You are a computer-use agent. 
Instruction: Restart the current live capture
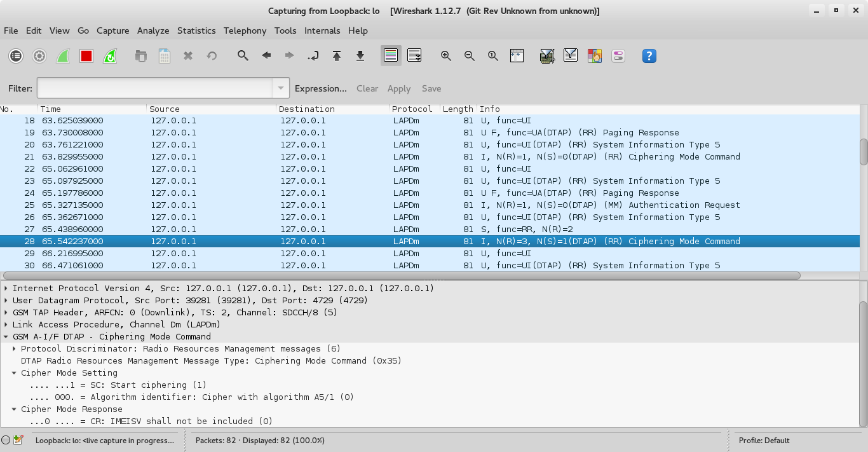tap(110, 56)
